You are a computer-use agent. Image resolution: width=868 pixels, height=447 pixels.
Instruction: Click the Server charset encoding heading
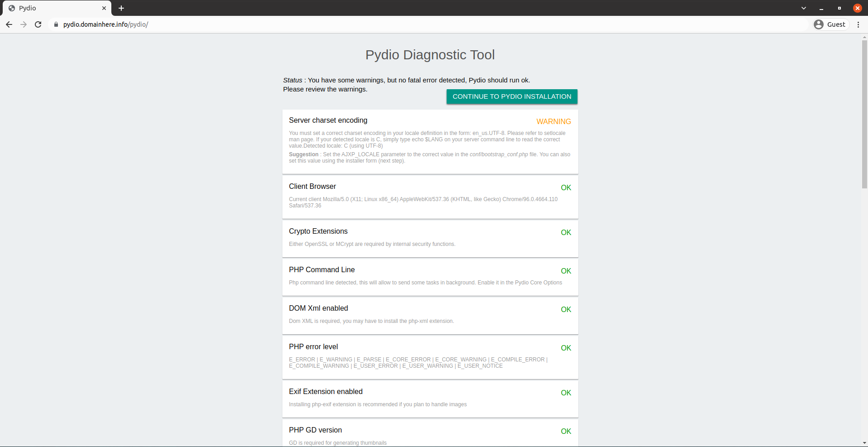(328, 120)
